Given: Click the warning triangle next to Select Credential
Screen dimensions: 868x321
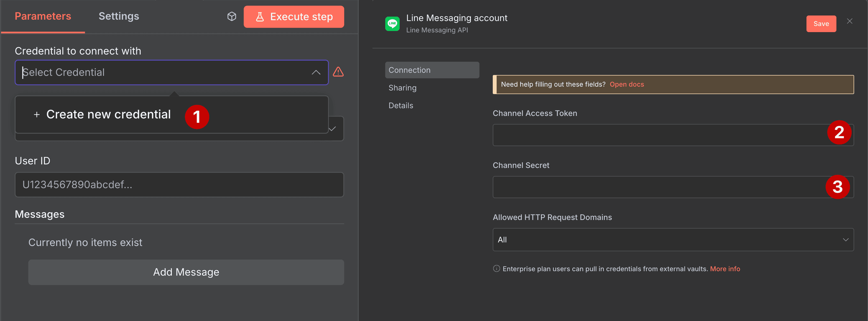Looking at the screenshot, I should (x=338, y=72).
